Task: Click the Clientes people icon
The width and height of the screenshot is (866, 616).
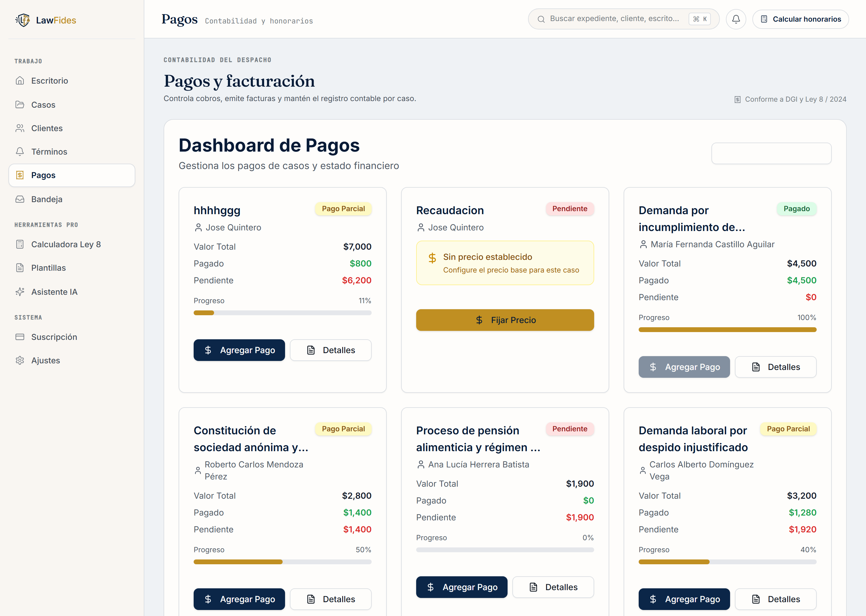Action: (x=20, y=128)
